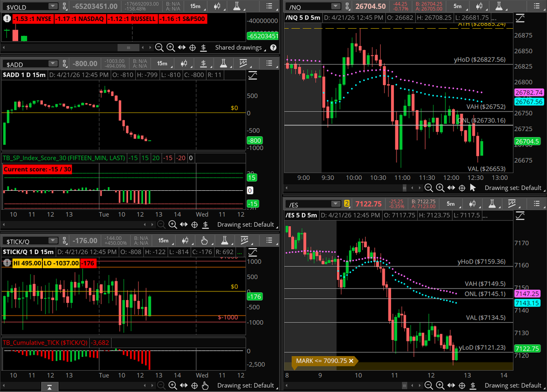Zoom in on the $TICK/Q chart

173,385
